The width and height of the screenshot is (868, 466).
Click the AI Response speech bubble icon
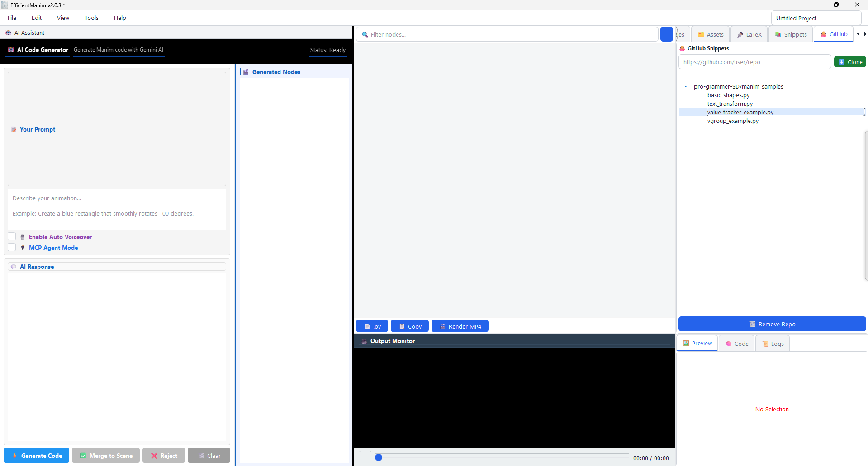pyautogui.click(x=14, y=267)
